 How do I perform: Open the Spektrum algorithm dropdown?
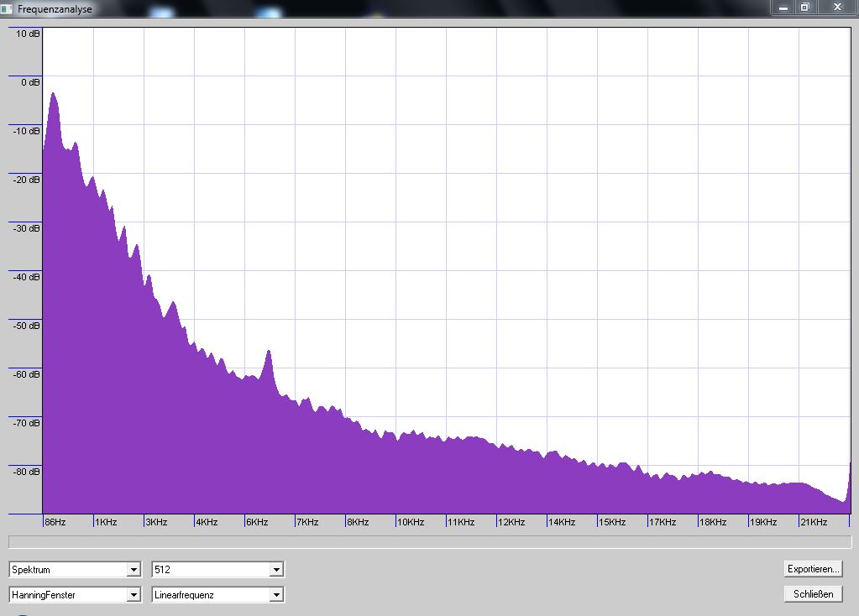point(75,570)
